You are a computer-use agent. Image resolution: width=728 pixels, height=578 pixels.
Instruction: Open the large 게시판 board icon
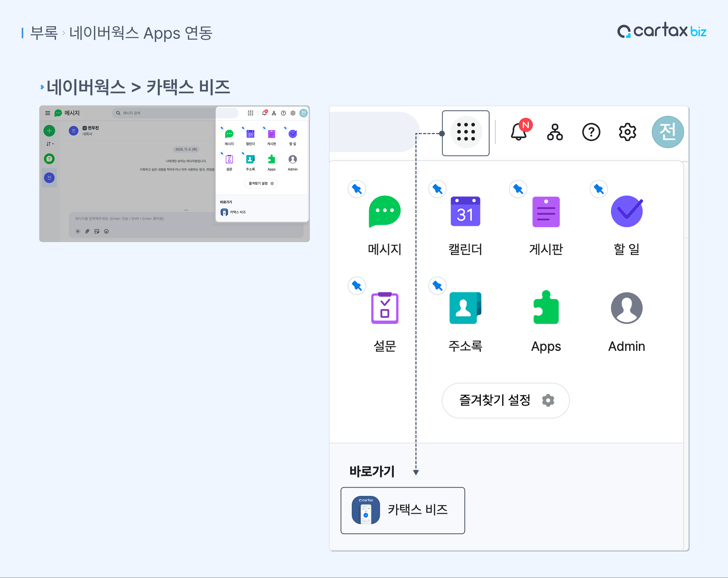(546, 212)
